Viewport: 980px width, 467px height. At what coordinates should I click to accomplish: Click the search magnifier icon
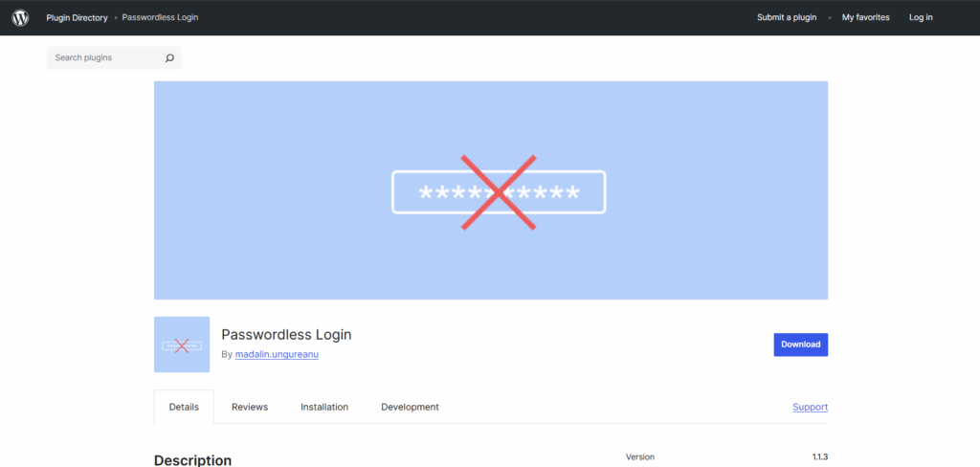(169, 58)
